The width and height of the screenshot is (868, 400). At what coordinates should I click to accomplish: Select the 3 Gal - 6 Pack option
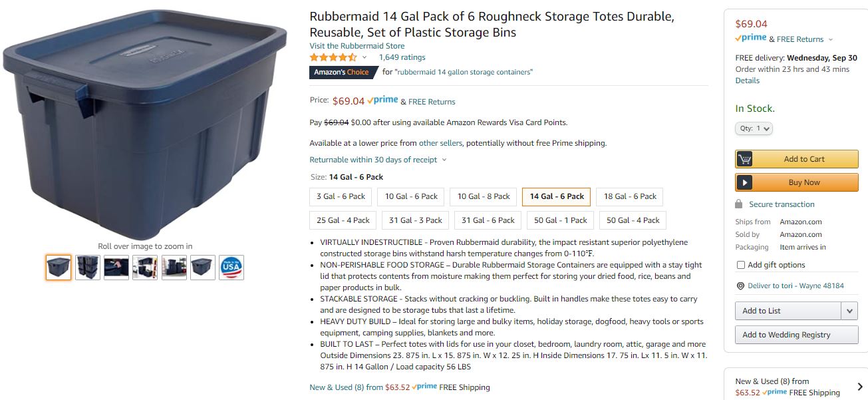341,196
